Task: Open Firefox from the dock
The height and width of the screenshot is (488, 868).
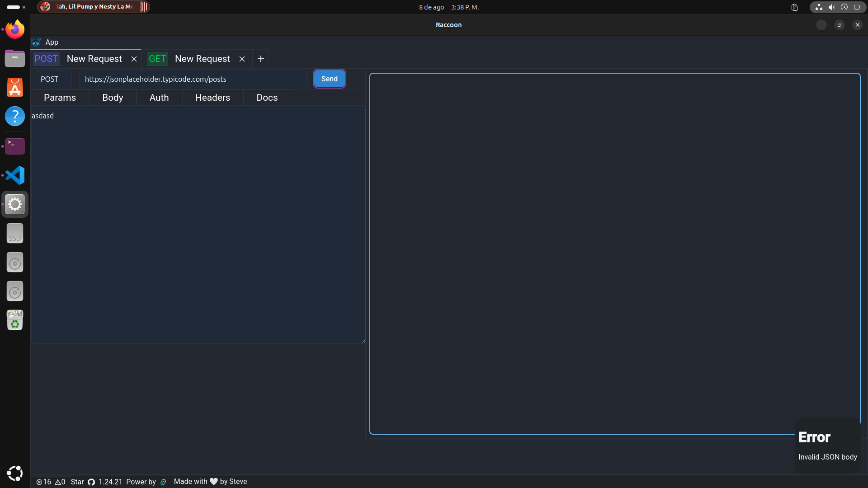Action: pos(15,29)
